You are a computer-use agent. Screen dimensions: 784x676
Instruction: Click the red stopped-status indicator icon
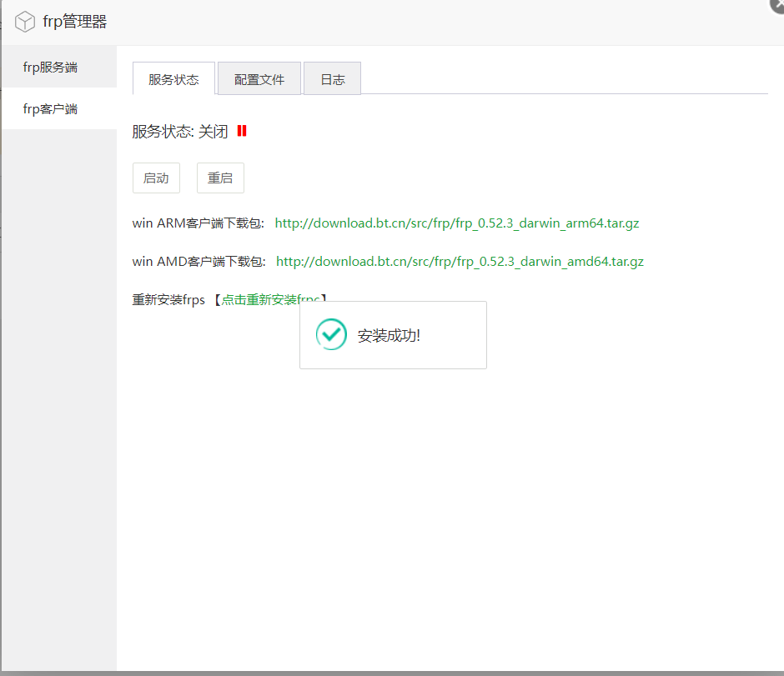242,131
